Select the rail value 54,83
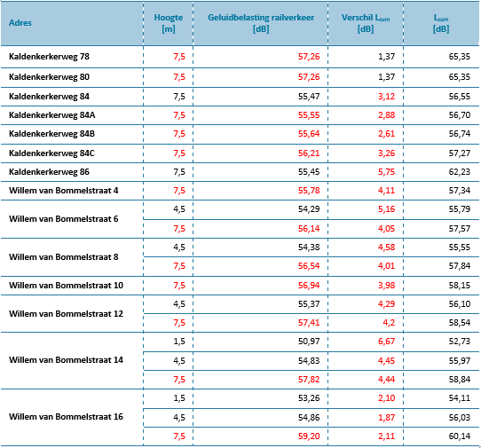This screenshot has width=481, height=448. click(x=309, y=360)
